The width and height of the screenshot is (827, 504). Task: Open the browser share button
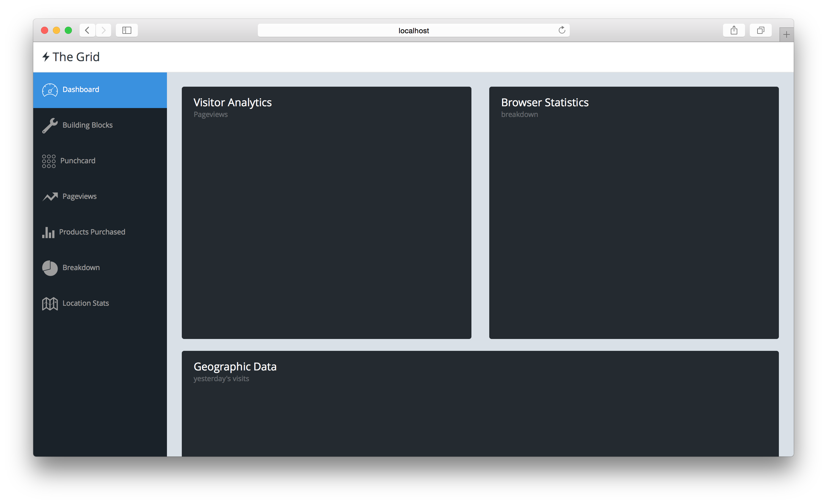[x=734, y=30]
